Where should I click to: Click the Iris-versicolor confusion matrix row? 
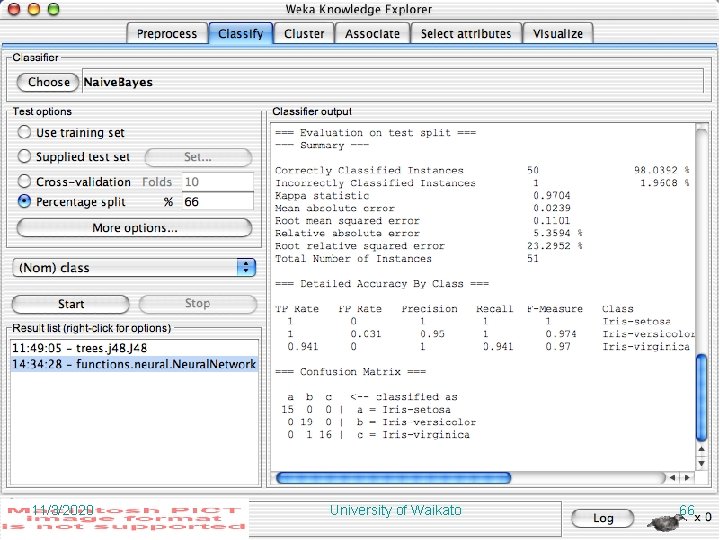382,422
